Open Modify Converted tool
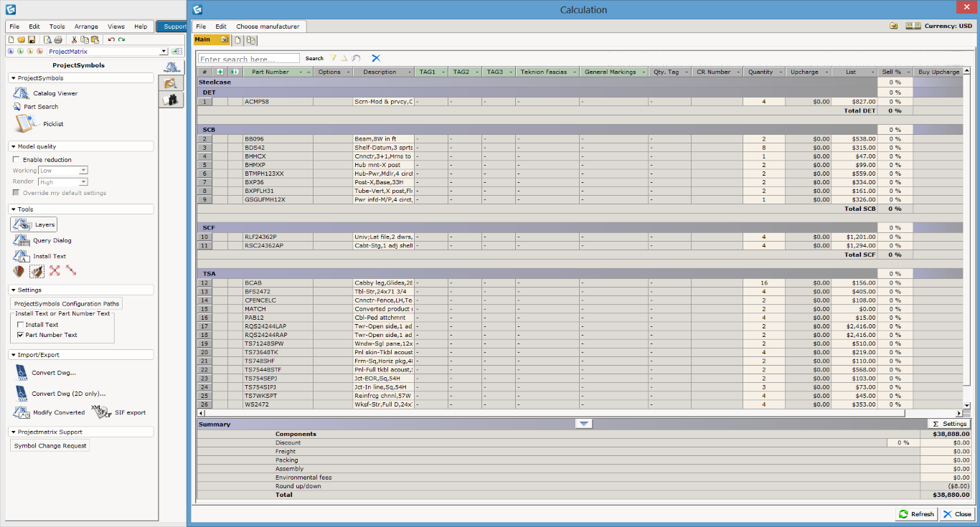 coord(49,412)
